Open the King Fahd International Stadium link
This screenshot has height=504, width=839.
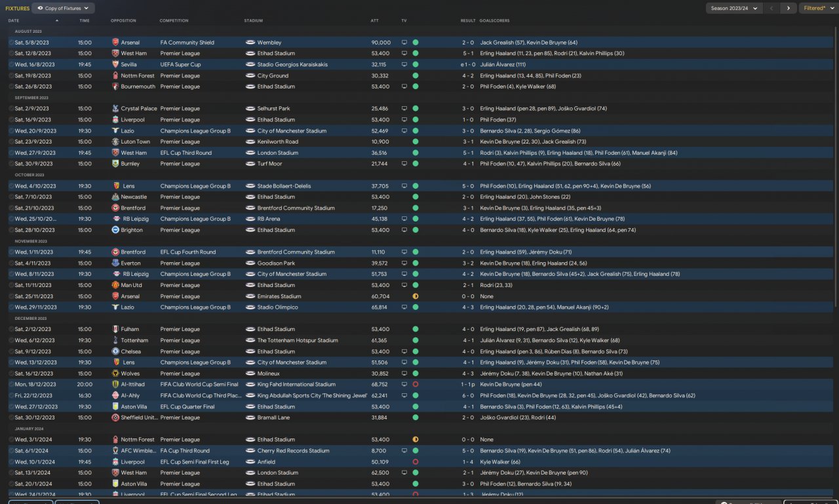296,385
